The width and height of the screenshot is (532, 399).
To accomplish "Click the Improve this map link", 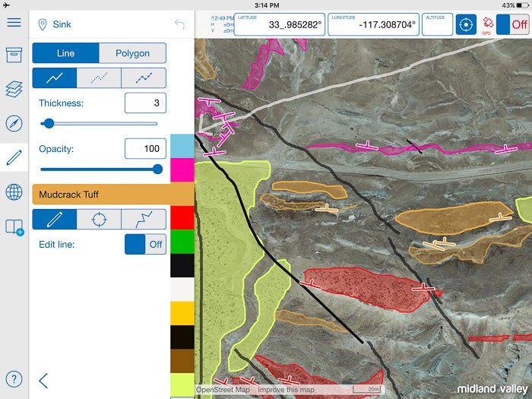I will (285, 390).
